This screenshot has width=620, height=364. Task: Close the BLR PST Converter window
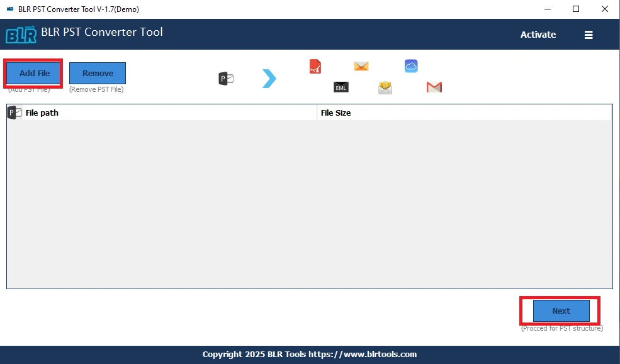(x=605, y=9)
